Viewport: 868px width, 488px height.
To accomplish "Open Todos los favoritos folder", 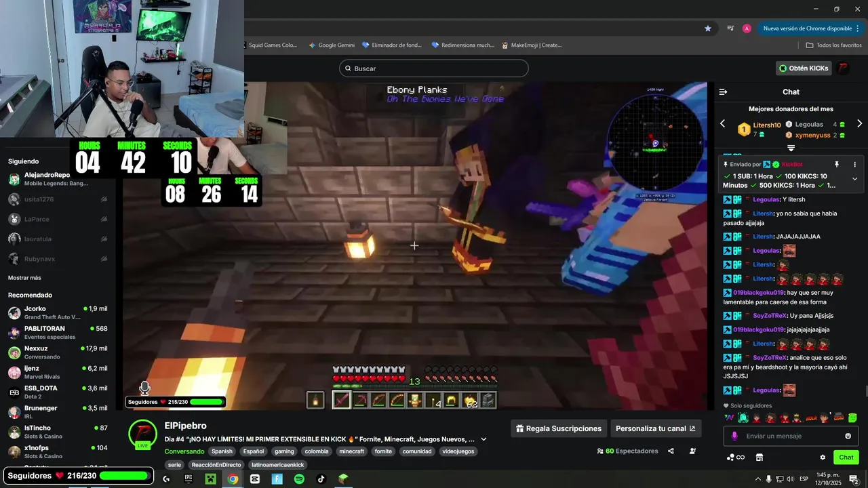I will [833, 45].
